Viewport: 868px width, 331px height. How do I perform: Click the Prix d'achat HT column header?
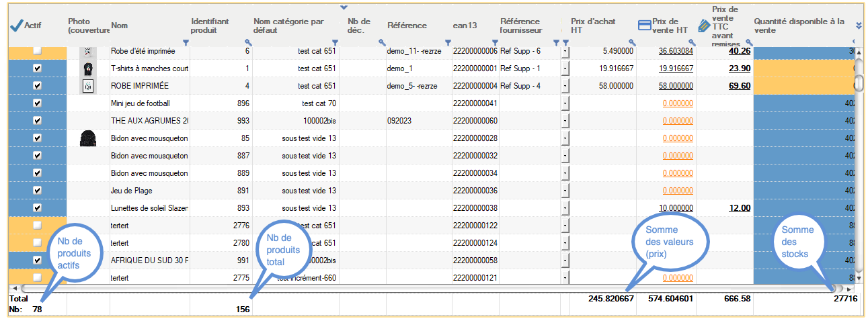point(593,26)
